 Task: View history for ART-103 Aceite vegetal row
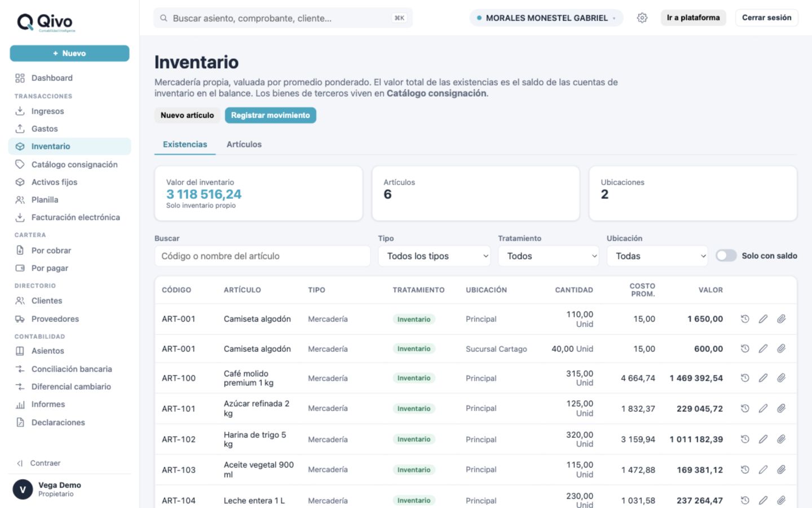[745, 470]
